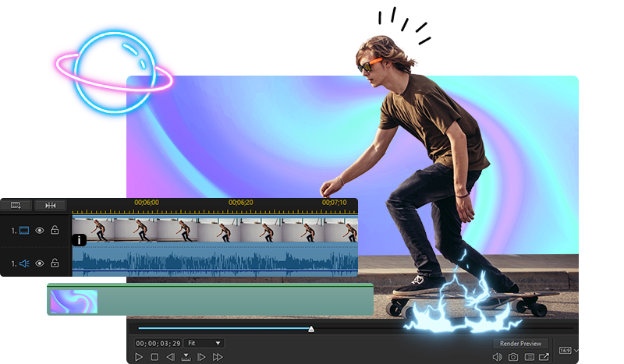624x364 pixels.
Task: Take a snapshot with the camera icon
Action: tap(513, 357)
